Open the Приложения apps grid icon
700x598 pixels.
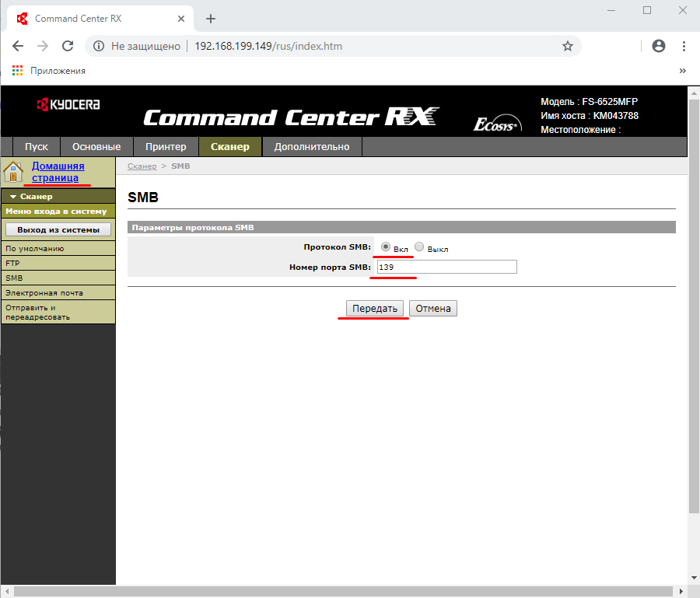coord(18,71)
